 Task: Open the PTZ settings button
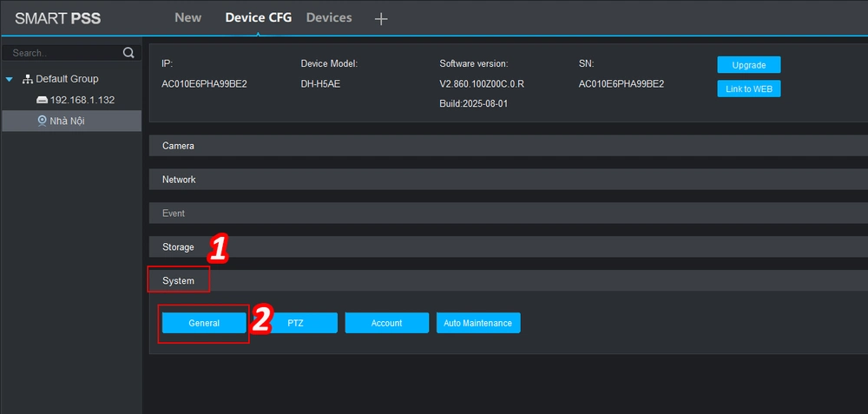[296, 323]
